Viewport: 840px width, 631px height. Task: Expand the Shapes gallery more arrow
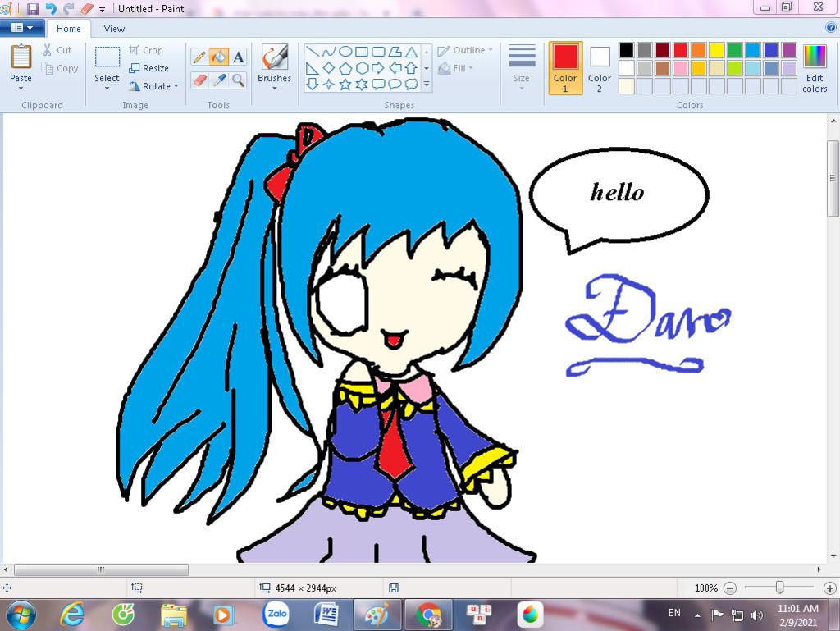(x=427, y=84)
